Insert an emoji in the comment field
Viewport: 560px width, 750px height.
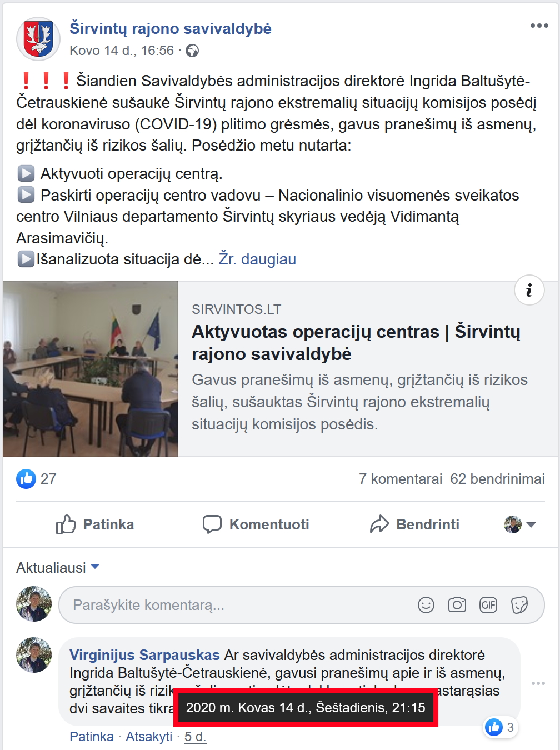click(x=426, y=605)
